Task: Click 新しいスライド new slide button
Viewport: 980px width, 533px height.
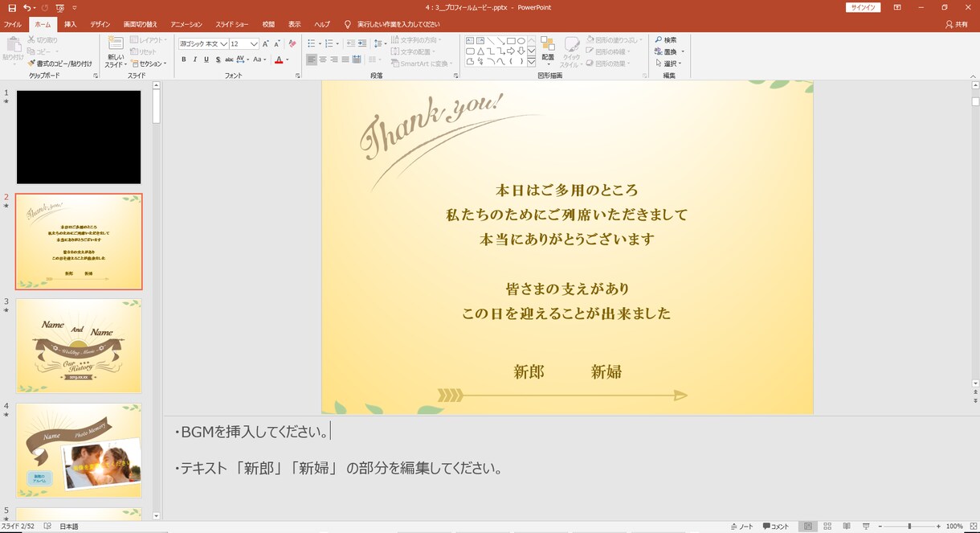Action: (116, 52)
